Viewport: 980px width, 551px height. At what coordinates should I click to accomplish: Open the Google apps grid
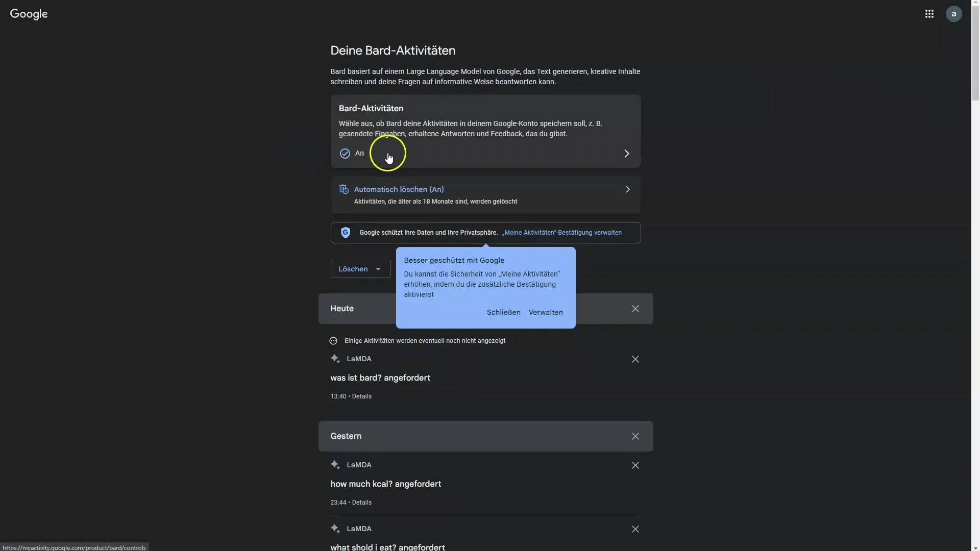click(x=929, y=14)
